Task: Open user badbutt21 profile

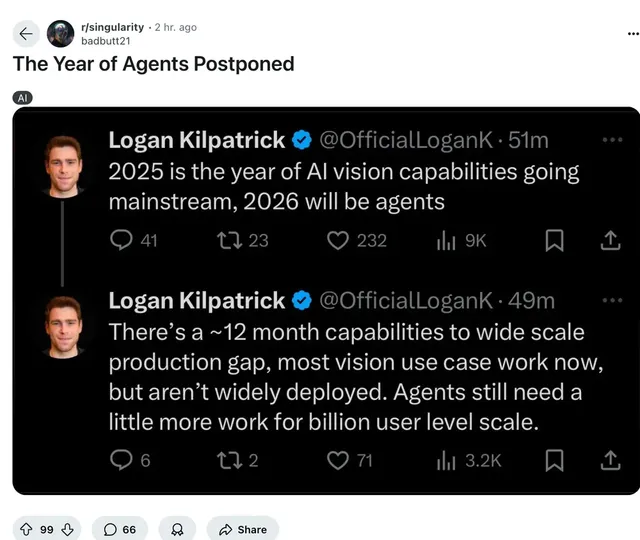Action: 105,41
